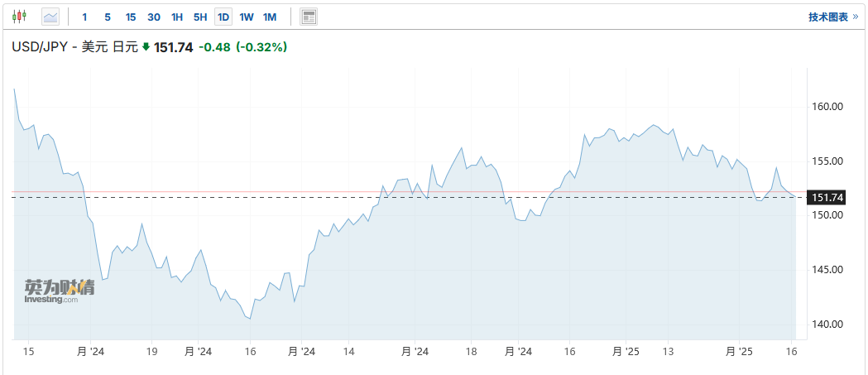Click the 151.74 current price label on axis

click(827, 197)
